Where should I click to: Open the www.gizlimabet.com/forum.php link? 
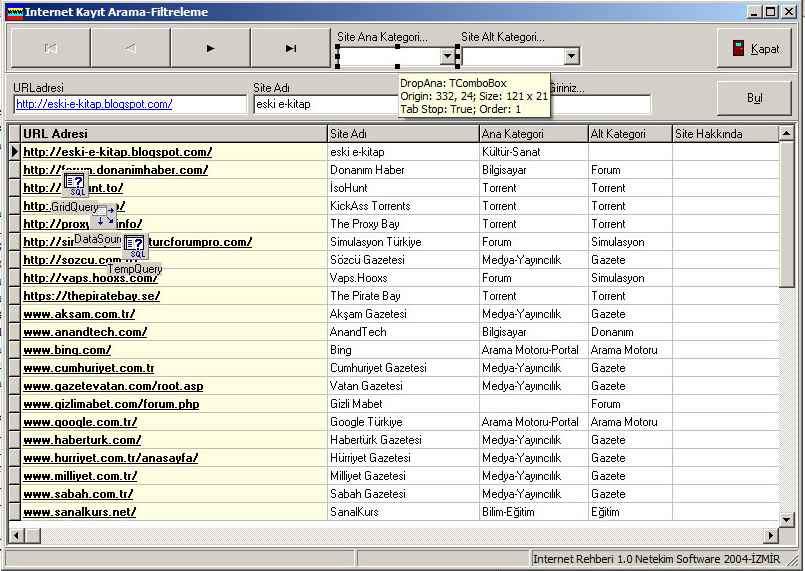click(x=111, y=404)
